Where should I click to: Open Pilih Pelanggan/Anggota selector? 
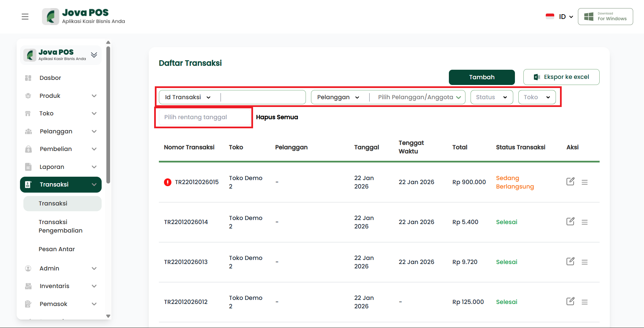click(419, 97)
